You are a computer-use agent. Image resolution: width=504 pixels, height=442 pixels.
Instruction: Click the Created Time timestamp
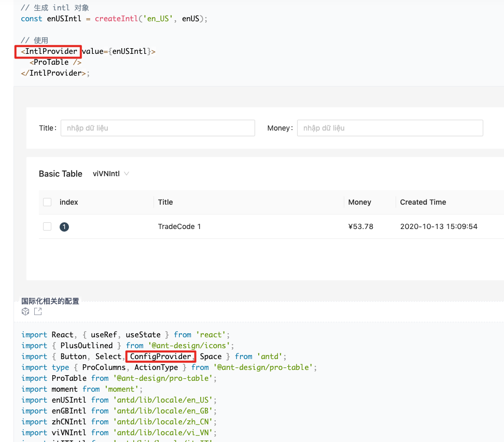click(439, 226)
